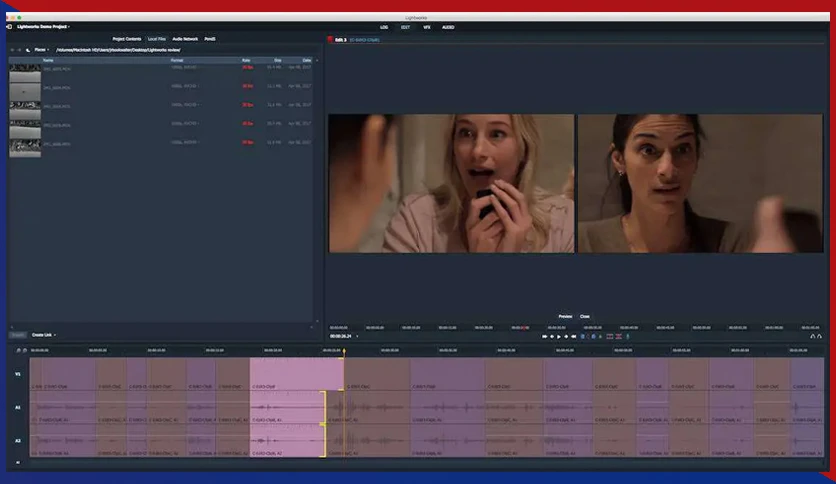The height and width of the screenshot is (484, 836).
Task: Click the exit-project icon beside the project name
Action: (x=9, y=27)
